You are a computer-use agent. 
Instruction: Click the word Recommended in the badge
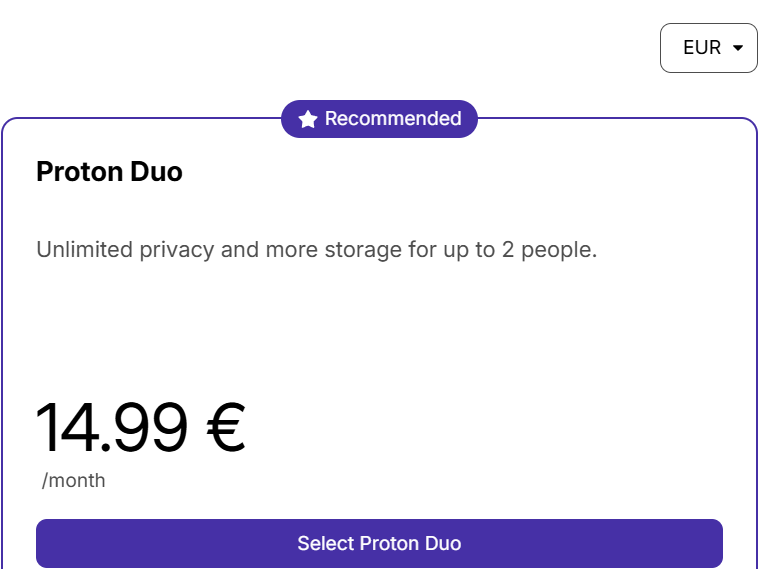click(393, 119)
